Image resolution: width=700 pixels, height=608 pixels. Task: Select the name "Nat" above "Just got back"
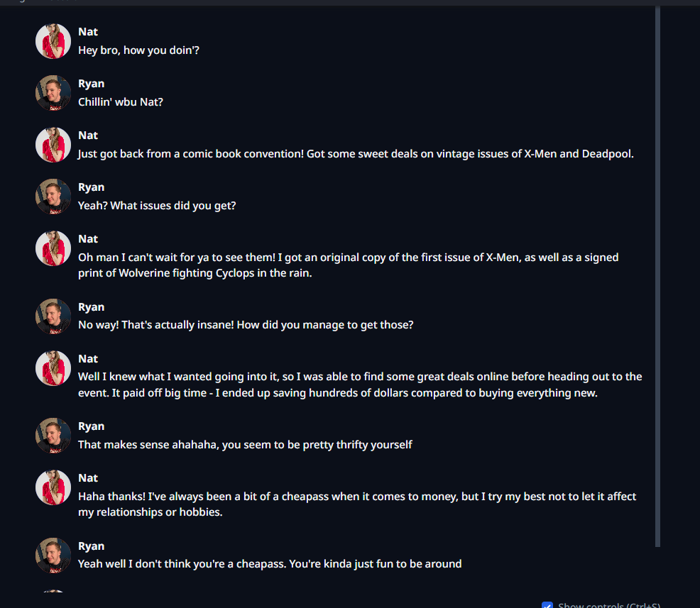coord(88,136)
